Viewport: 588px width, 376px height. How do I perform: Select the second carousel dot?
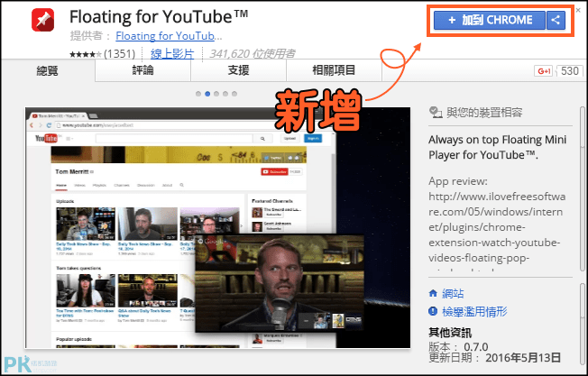click(207, 94)
